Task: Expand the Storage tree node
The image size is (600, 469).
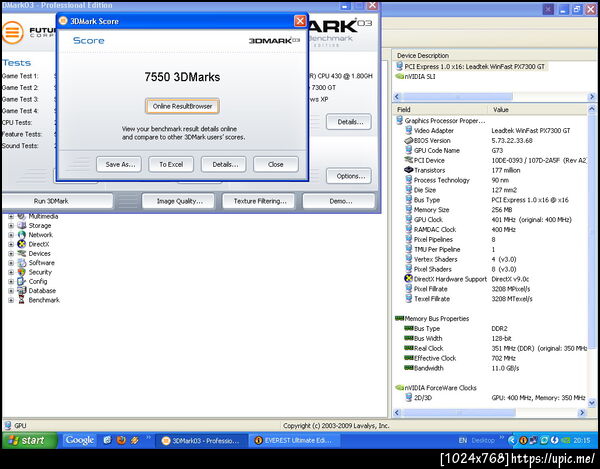Action: (x=11, y=226)
